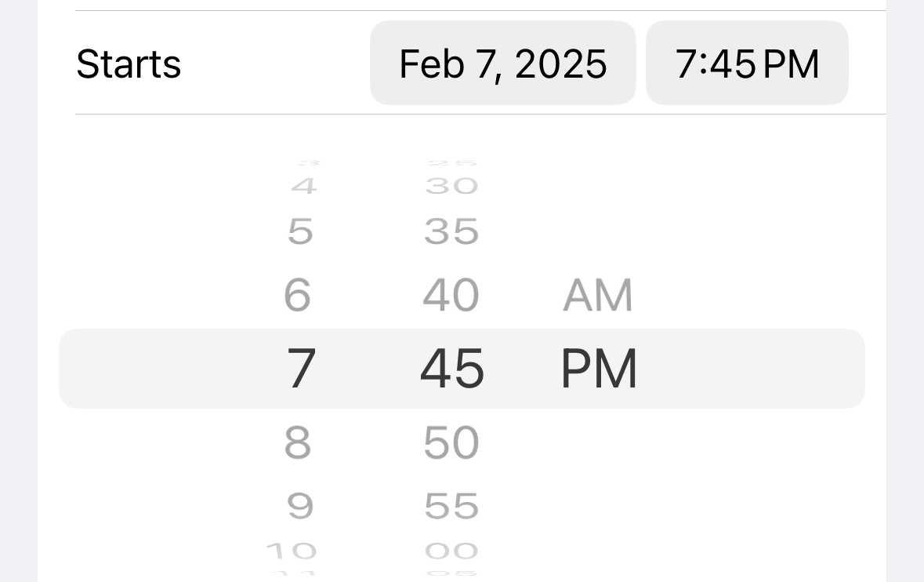Select hour 5 on the hour wheel
The image size is (924, 582).
coord(299,231)
